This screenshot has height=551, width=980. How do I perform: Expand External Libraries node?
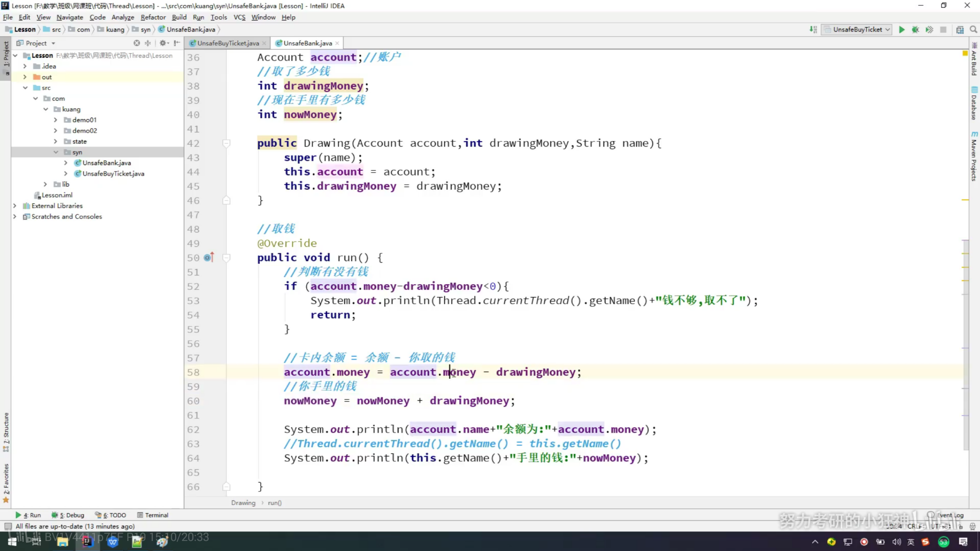coord(14,206)
